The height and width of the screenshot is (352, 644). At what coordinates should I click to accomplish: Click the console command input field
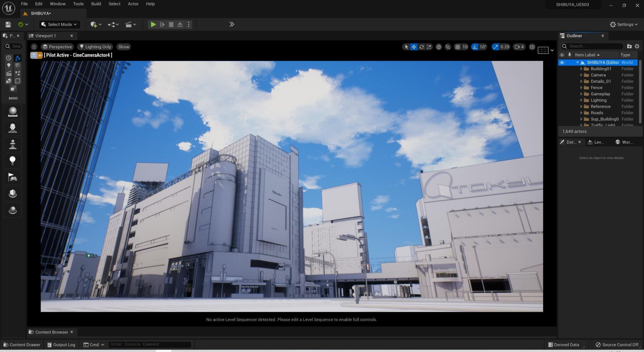150,344
